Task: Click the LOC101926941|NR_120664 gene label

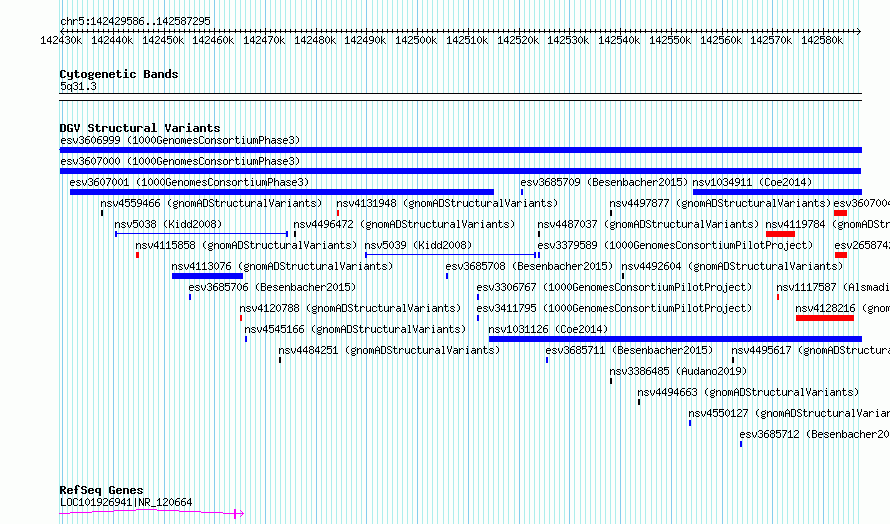Action: tap(126, 502)
